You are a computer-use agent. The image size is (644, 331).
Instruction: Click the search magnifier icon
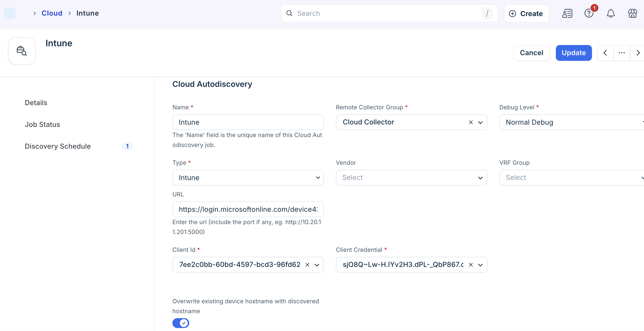289,13
